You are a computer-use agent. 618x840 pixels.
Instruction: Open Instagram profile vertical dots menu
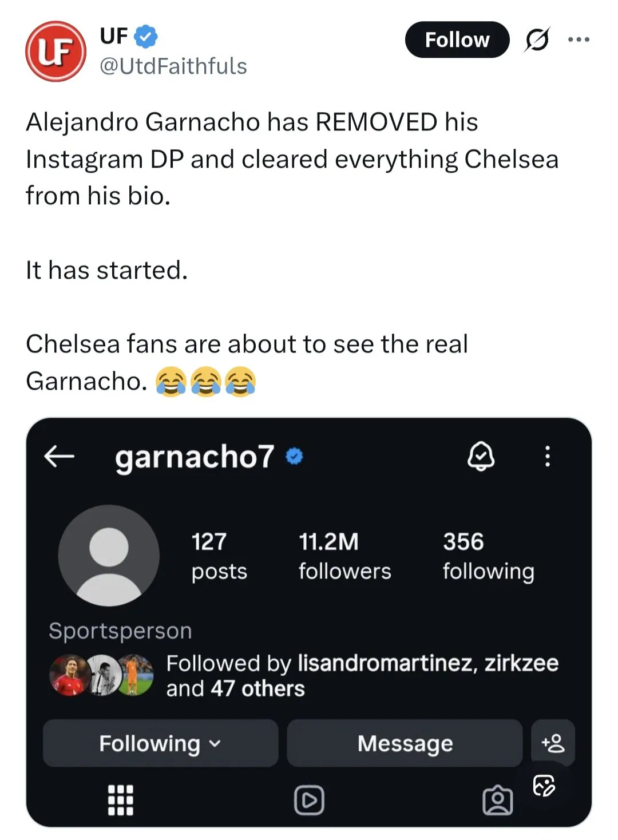click(548, 456)
